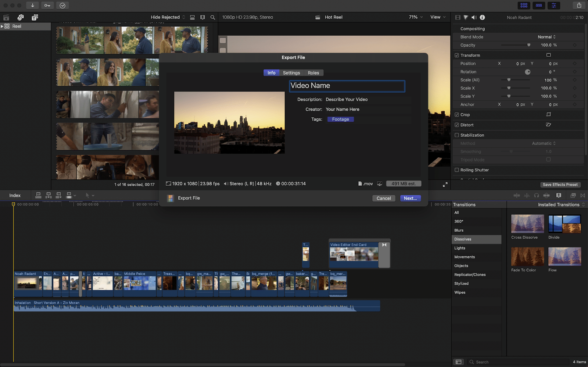Click the import media down-arrow icon

[32, 6]
